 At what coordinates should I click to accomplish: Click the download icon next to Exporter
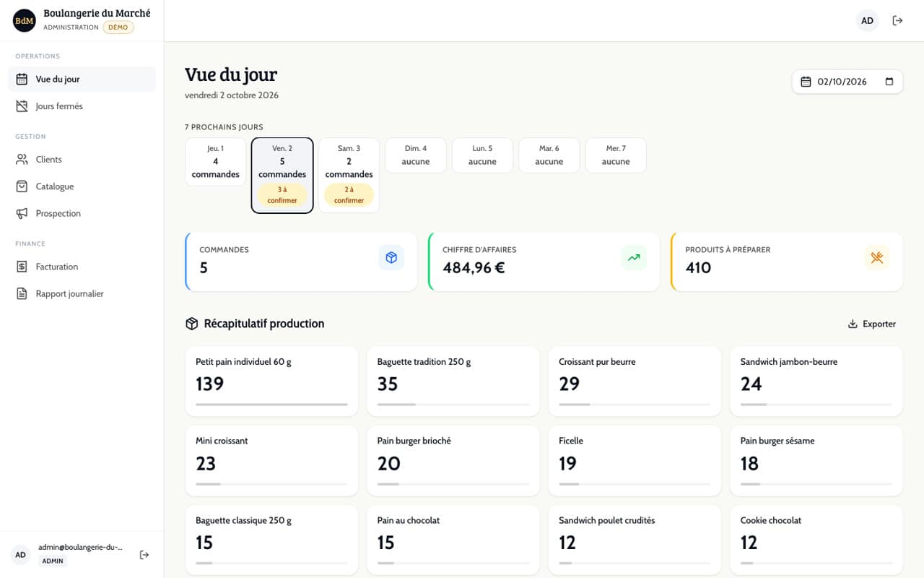[x=853, y=324]
